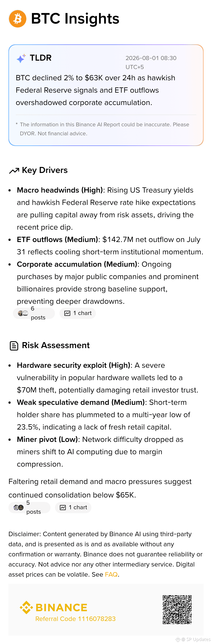Click the chart icon under Risk Assessment
Image resolution: width=212 pixels, height=644 pixels.
point(63,508)
